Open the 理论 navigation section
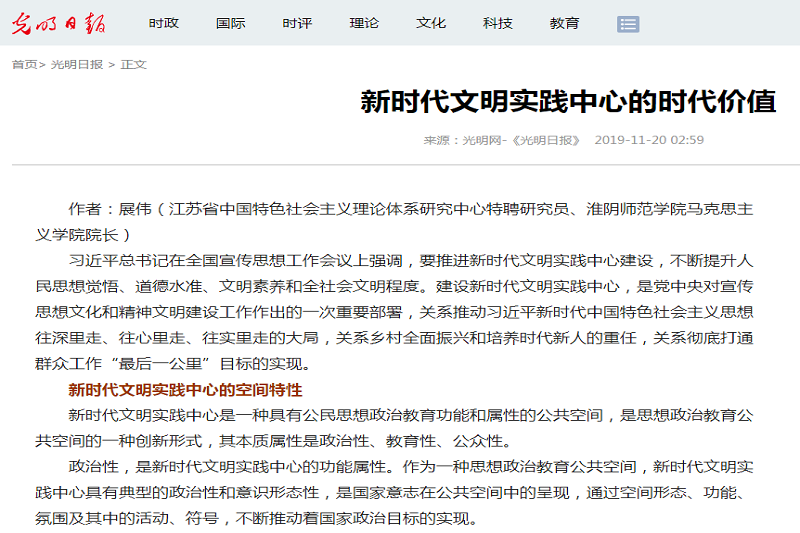 coord(364,23)
